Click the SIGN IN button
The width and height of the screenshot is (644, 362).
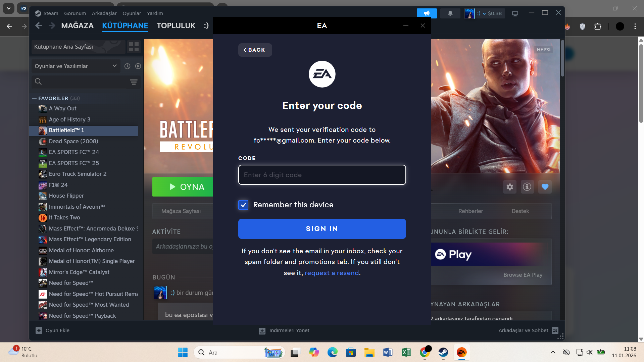322,229
